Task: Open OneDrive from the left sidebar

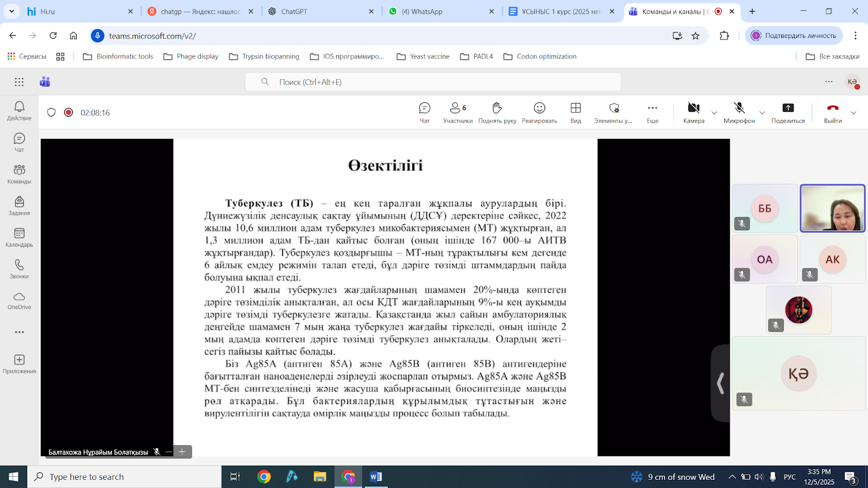Action: tap(19, 300)
